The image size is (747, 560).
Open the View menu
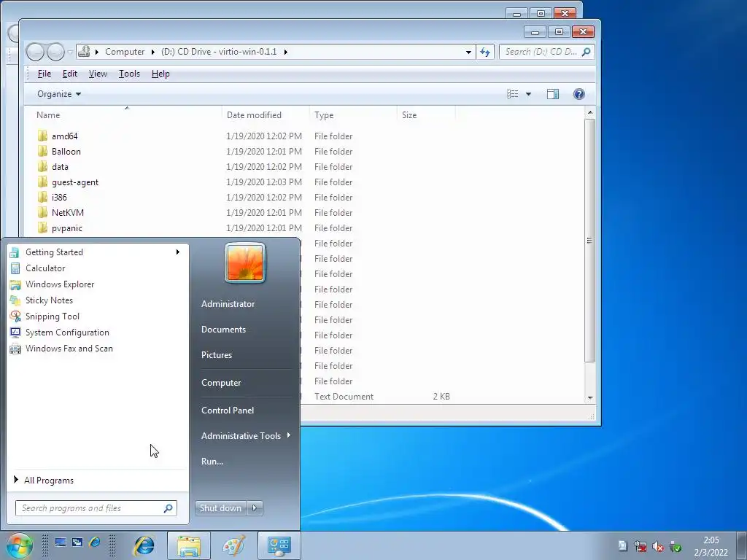tap(98, 74)
